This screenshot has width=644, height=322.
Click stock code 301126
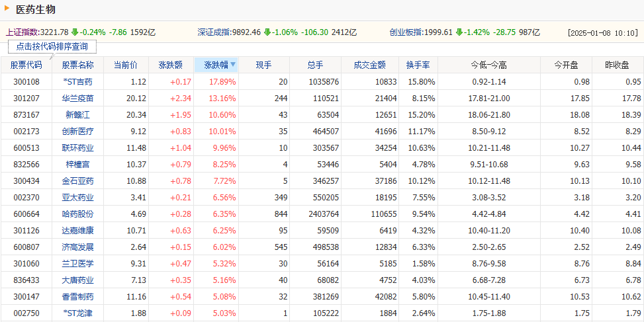[26, 231]
